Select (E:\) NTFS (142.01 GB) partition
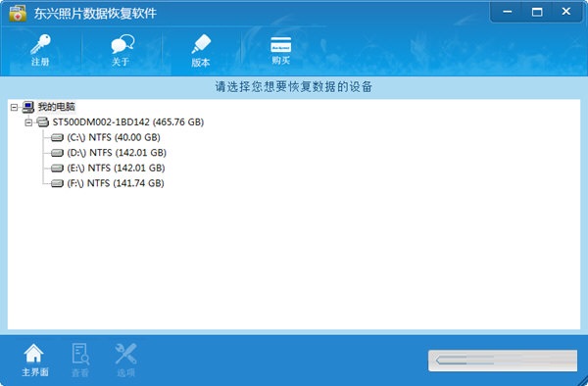Viewport: 588px width, 386px height. click(116, 169)
